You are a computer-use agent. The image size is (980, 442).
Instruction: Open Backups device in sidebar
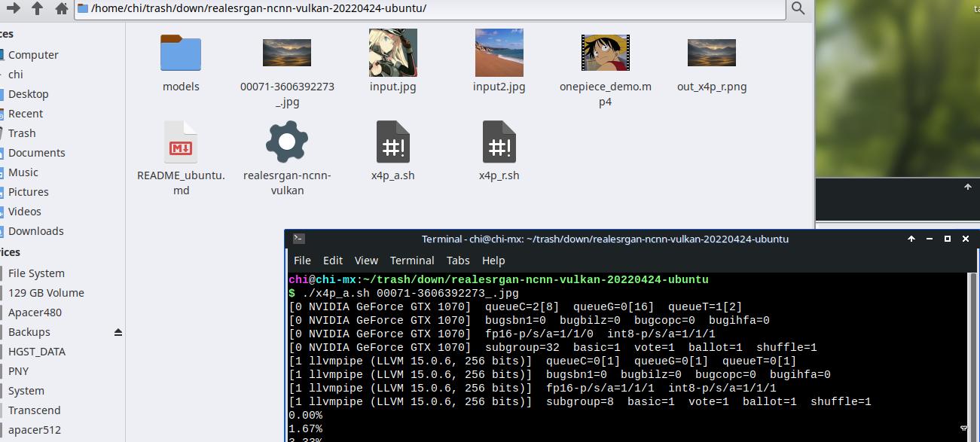pos(29,332)
